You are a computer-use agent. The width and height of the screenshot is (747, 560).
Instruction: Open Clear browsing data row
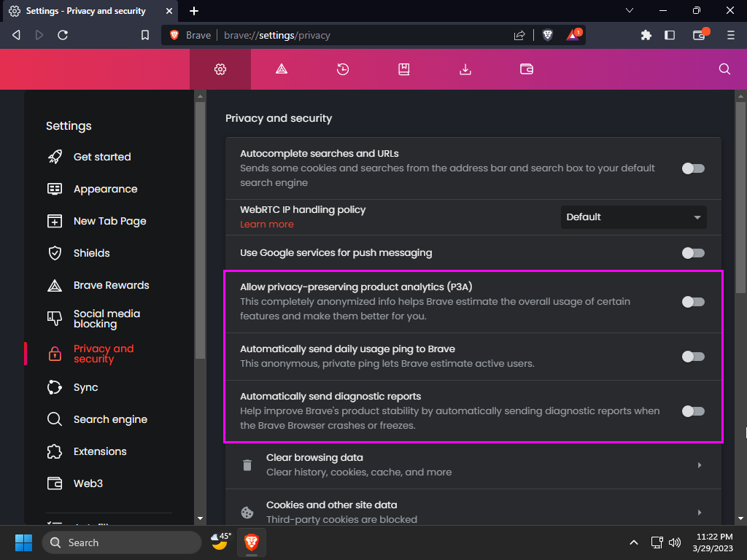(x=473, y=465)
